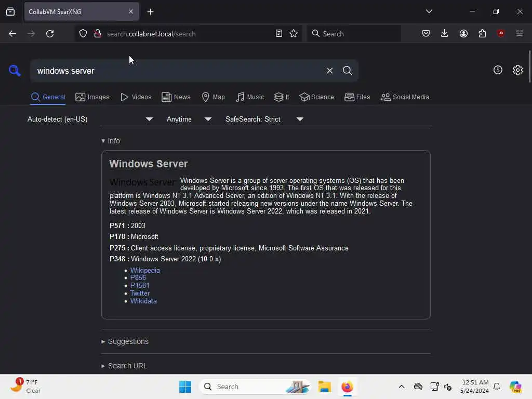Open the P1581 link

(140, 285)
